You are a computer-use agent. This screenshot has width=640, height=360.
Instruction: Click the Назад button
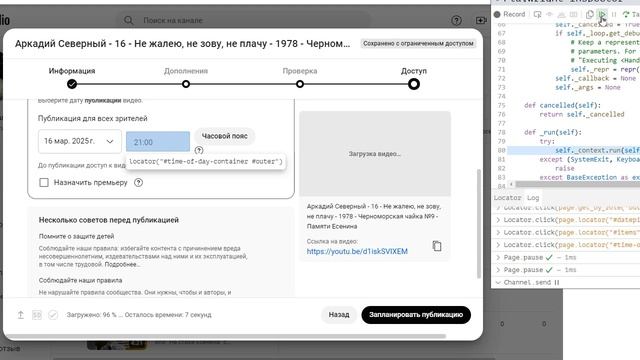(339, 315)
